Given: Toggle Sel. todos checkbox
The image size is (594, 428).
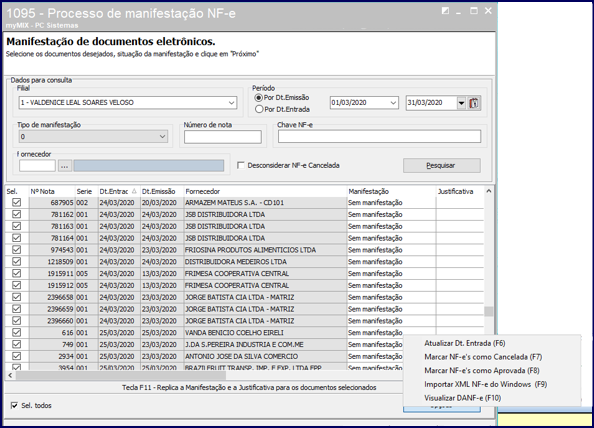Looking at the screenshot, I should pyautogui.click(x=14, y=406).
